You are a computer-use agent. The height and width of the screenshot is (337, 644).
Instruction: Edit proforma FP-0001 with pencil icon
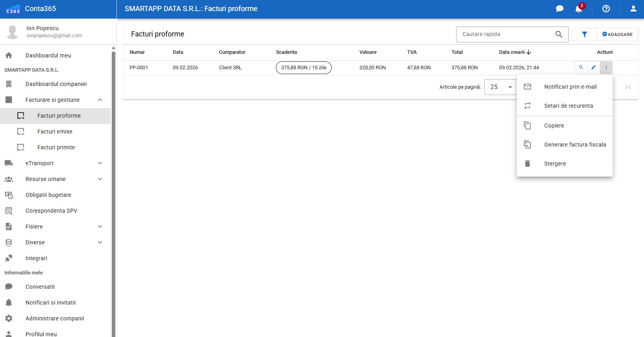click(x=593, y=67)
